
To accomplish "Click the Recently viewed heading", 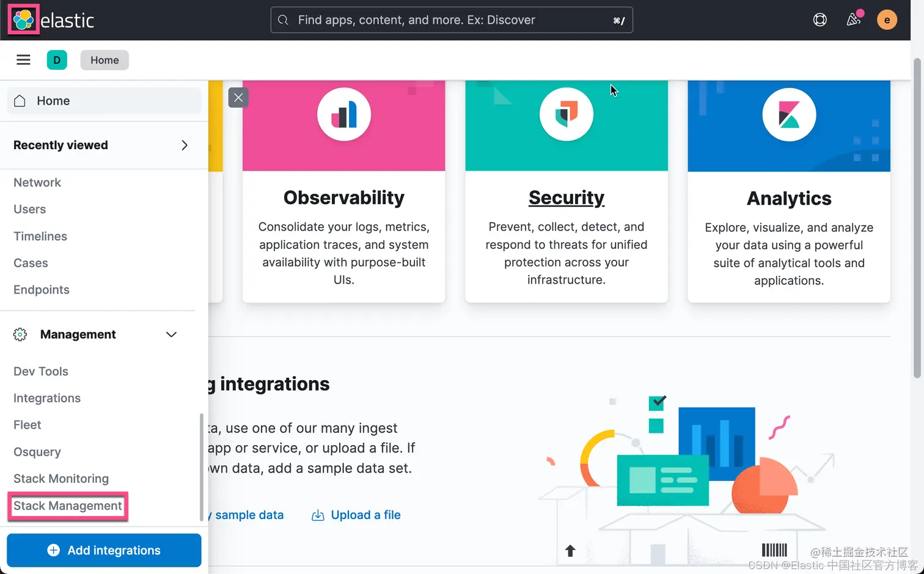I will click(x=61, y=145).
